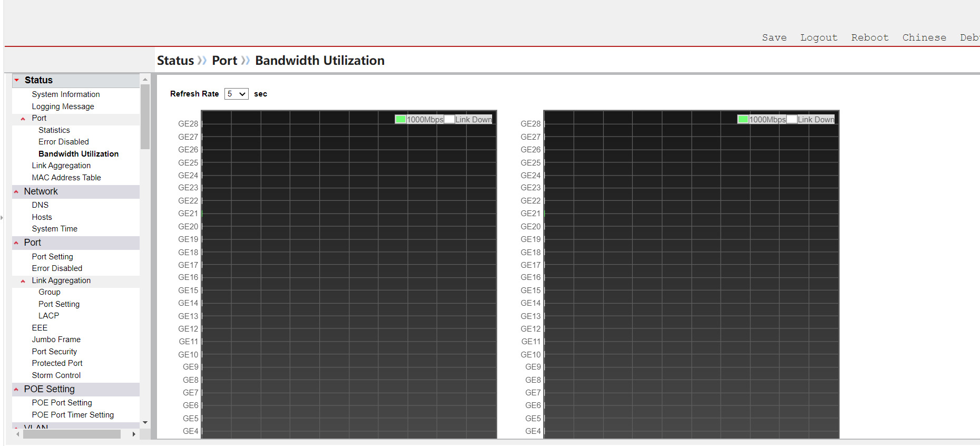This screenshot has height=446, width=980.
Task: Click Reboot in the top bar
Action: (870, 37)
